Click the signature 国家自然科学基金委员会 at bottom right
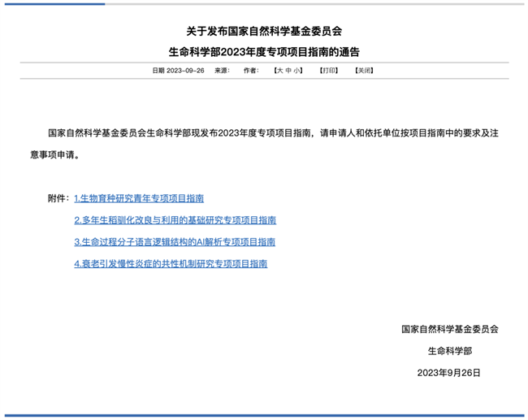528x420 pixels. [x=449, y=330]
